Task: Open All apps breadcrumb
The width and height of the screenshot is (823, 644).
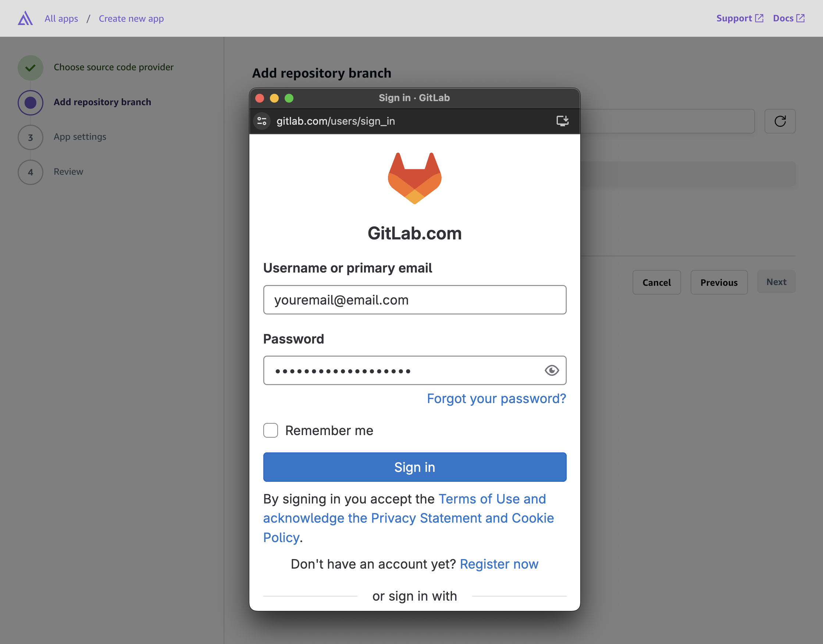Action: point(61,18)
